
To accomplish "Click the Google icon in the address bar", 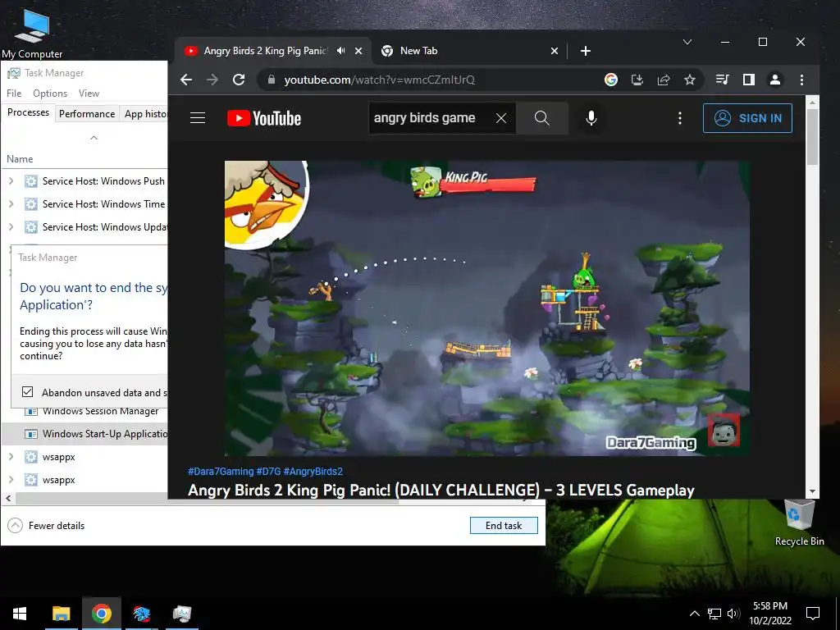I will pyautogui.click(x=610, y=80).
